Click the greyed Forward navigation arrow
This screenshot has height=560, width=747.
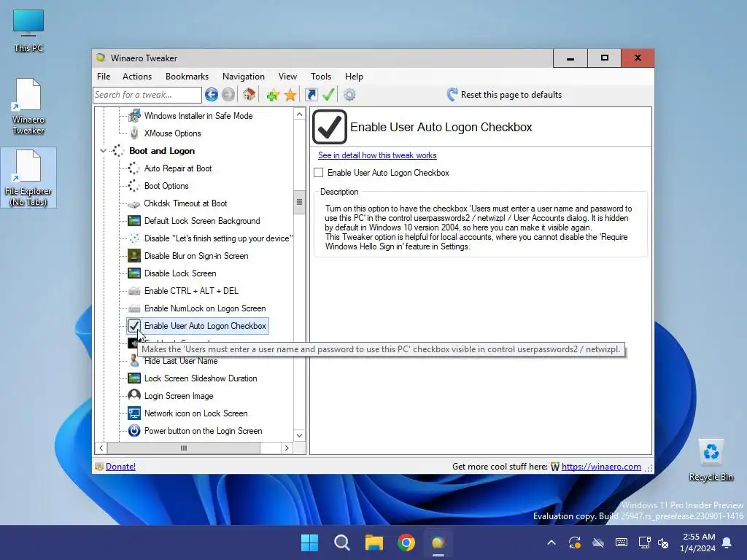point(228,95)
